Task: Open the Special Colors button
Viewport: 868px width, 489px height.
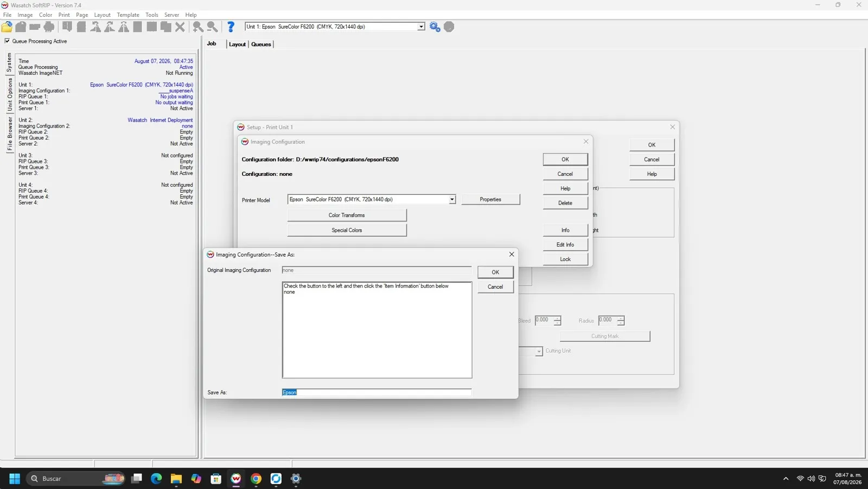Action: [x=347, y=230]
